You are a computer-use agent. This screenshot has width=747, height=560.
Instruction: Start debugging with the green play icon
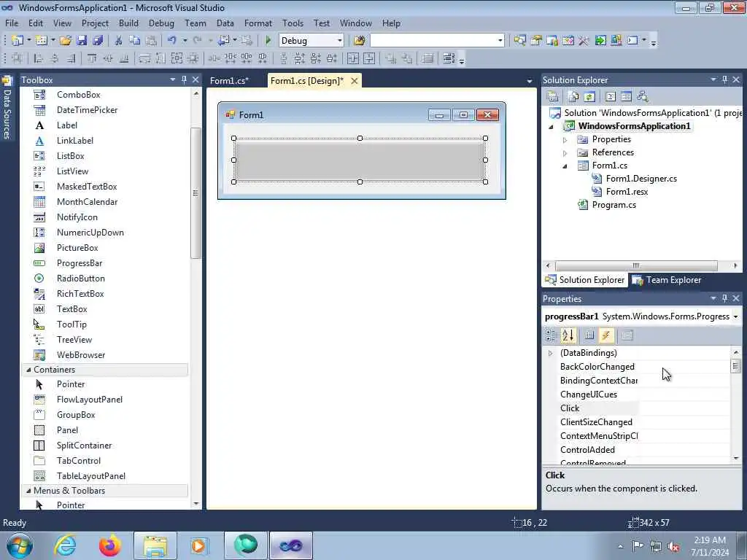point(268,41)
